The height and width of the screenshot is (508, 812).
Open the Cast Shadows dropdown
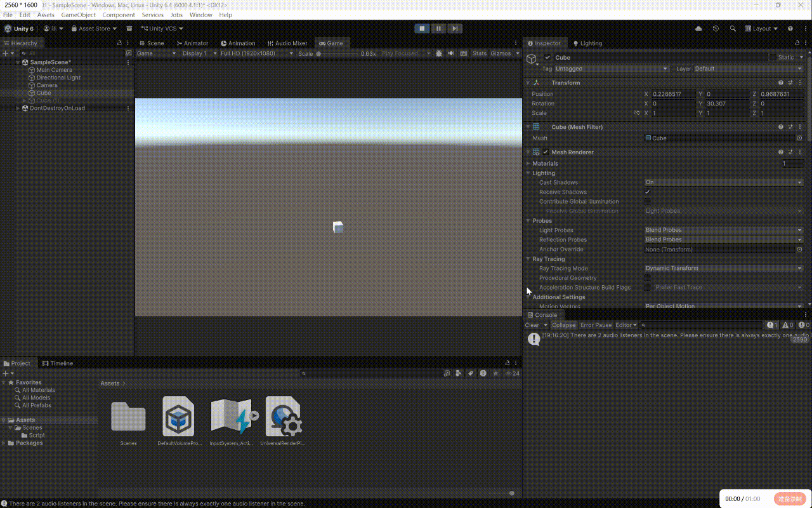(724, 182)
